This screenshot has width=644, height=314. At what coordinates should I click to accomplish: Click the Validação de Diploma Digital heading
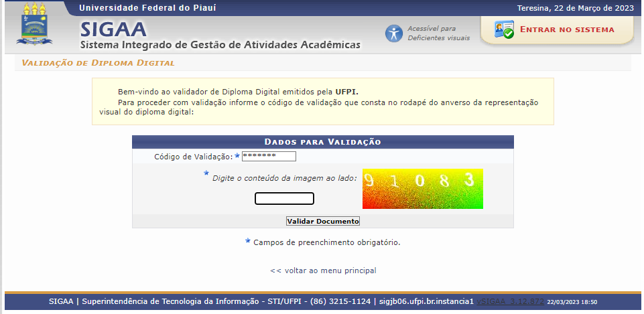pos(98,63)
